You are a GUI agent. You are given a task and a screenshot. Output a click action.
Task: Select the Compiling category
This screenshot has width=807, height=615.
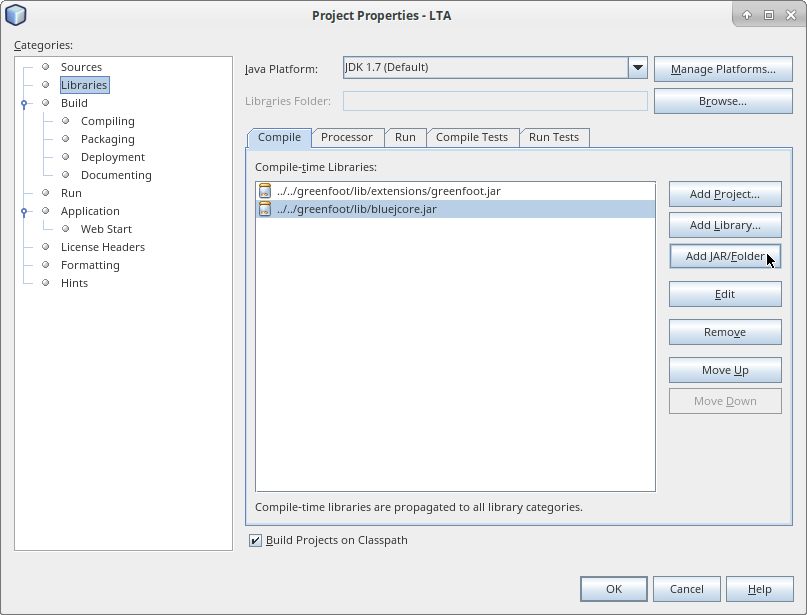click(x=107, y=121)
